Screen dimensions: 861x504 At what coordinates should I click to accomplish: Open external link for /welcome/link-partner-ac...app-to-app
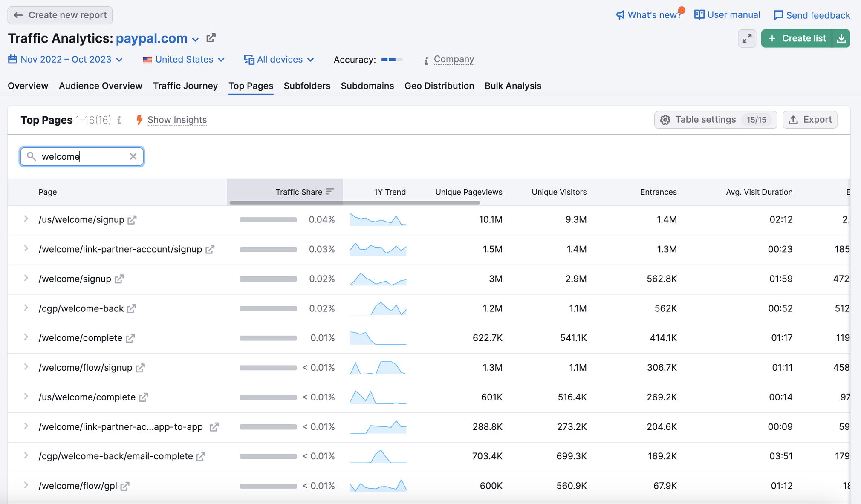[214, 427]
